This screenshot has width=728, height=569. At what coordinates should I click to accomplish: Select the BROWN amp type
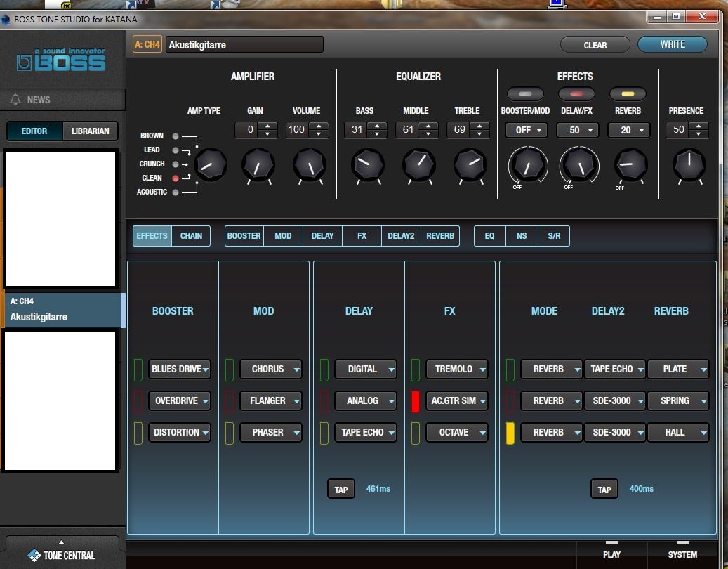[175, 136]
